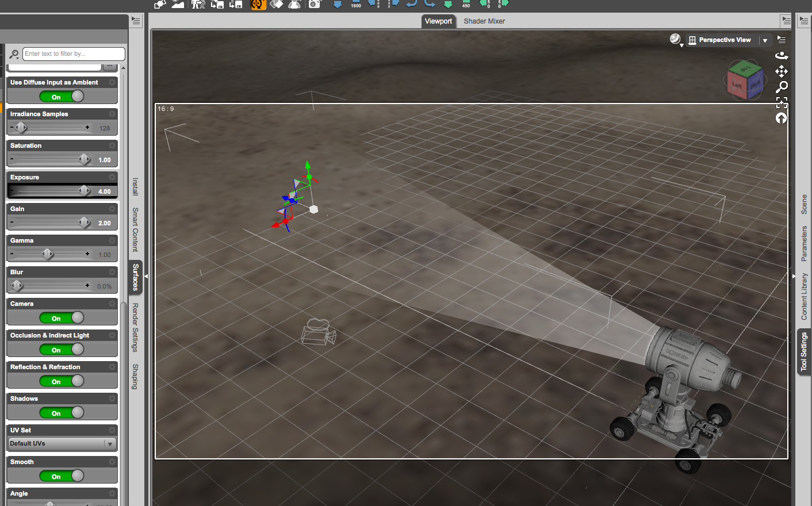Image resolution: width=812 pixels, height=506 pixels.
Task: Collapse the right pane with the divider arrow
Action: (x=794, y=277)
